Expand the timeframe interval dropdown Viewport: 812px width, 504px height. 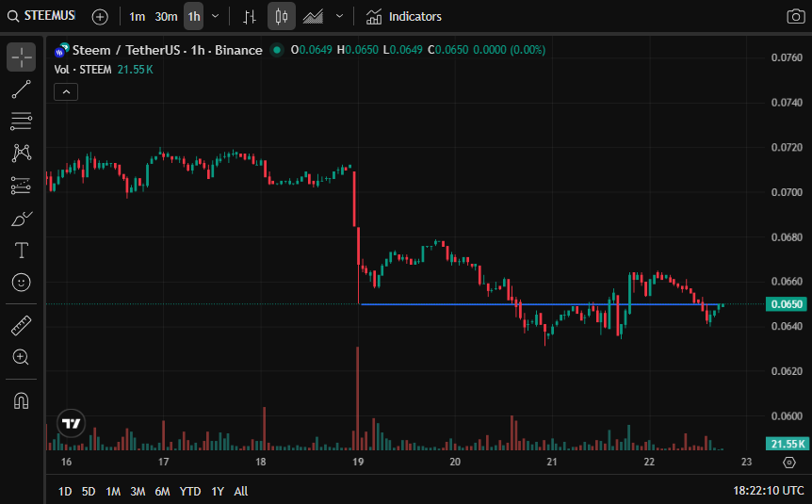(x=216, y=17)
